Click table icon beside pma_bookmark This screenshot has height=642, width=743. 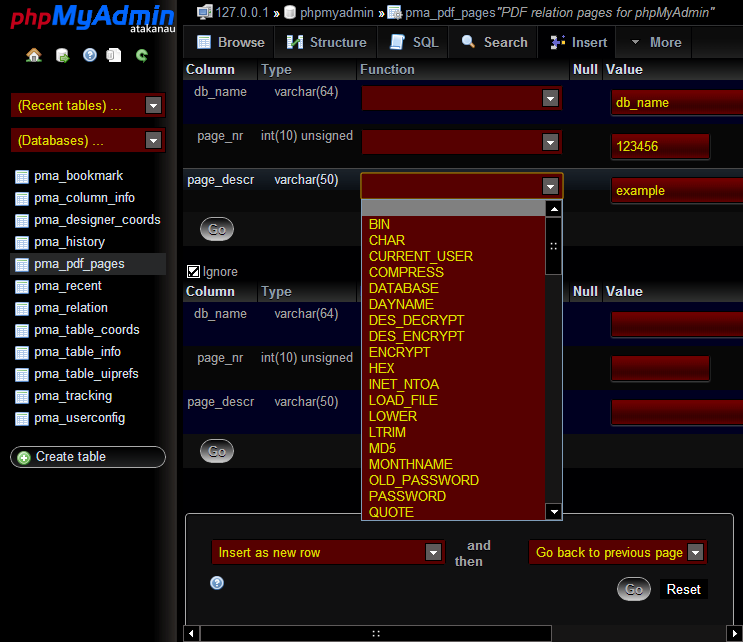(22, 177)
